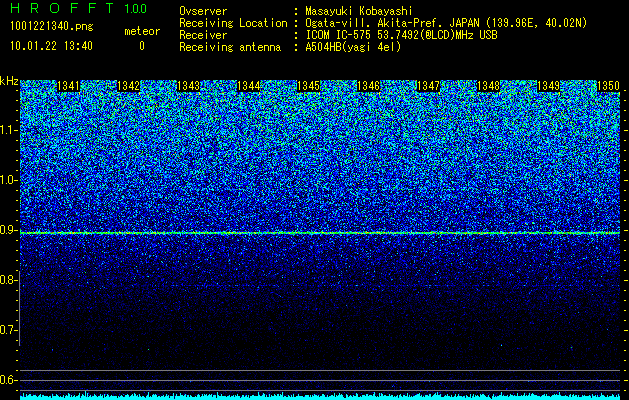629x400 pixels.
Task: Click the 0.6 kHz axis label
Action: pyautogui.click(x=8, y=380)
